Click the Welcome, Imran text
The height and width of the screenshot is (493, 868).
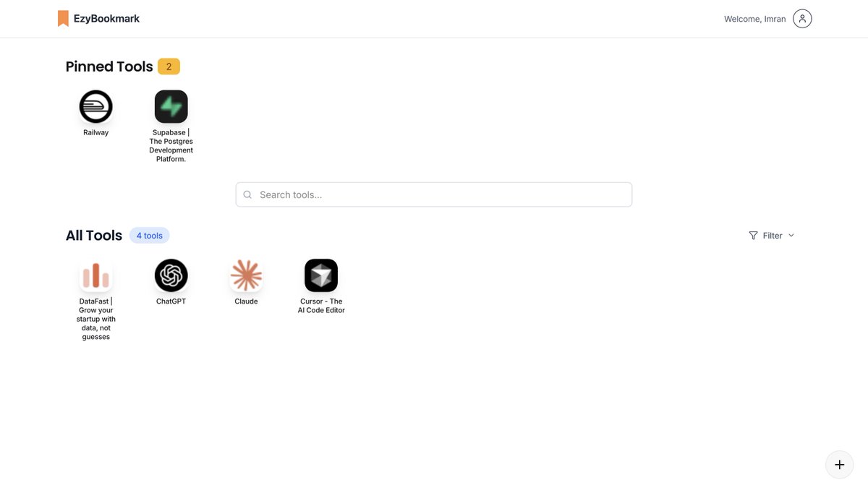tap(754, 19)
